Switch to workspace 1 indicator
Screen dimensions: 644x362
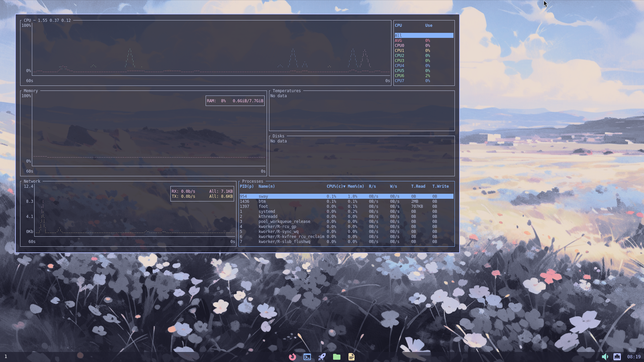pos(6,357)
